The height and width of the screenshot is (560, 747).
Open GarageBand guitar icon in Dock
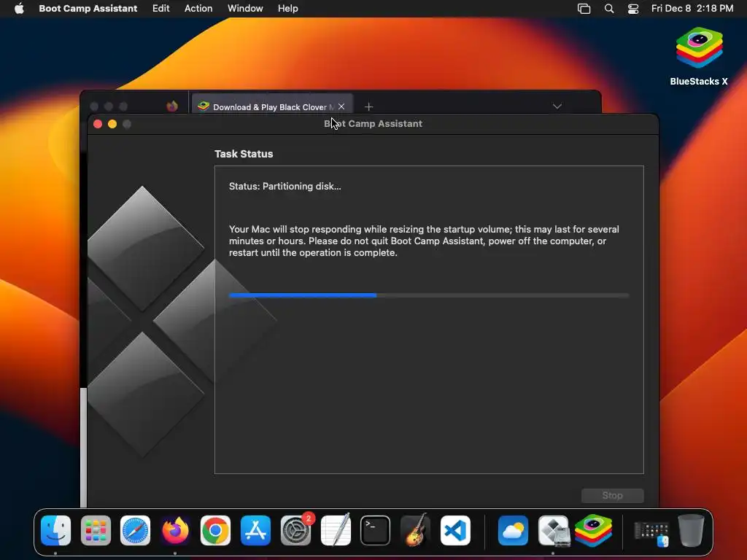415,531
